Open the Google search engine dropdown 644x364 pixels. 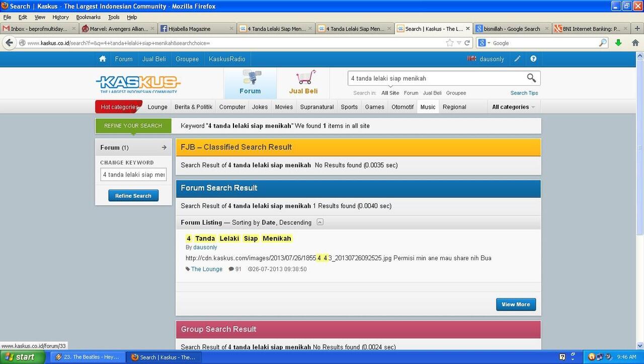[484, 43]
